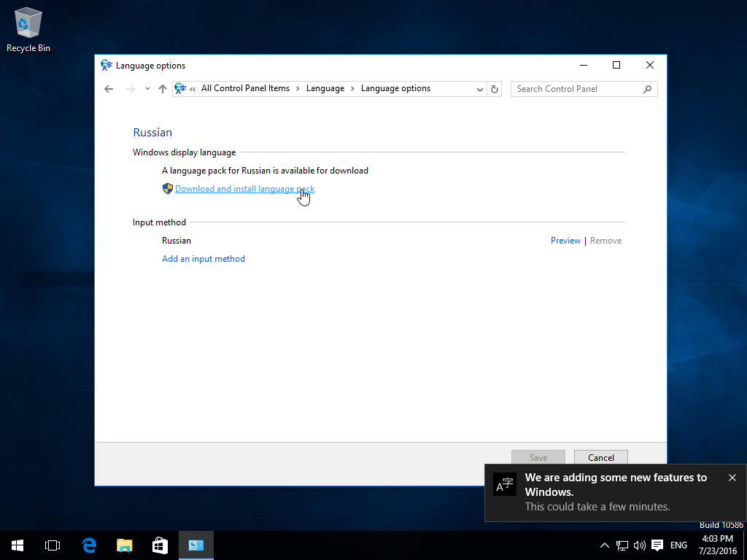Switch input language via ENG indicator
Image resolution: width=747 pixels, height=560 pixels.
[678, 545]
